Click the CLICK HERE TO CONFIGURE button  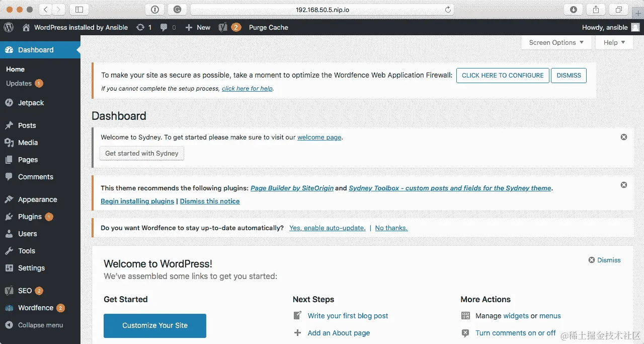503,75
